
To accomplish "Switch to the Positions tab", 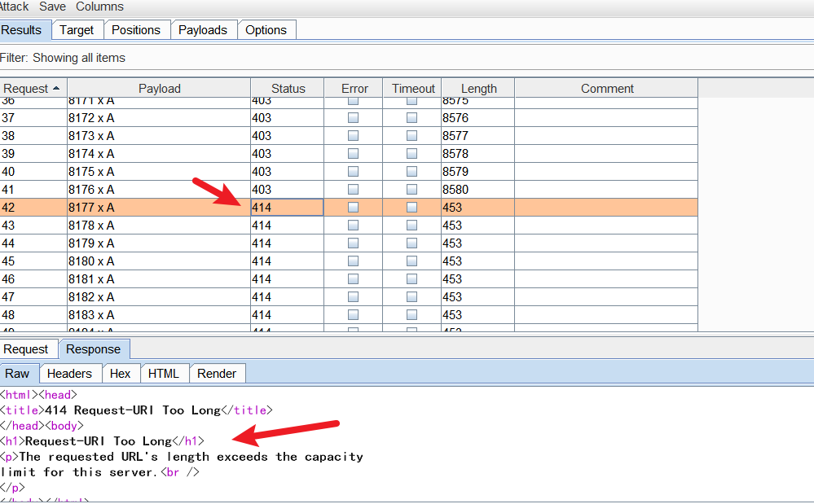I will pos(136,30).
